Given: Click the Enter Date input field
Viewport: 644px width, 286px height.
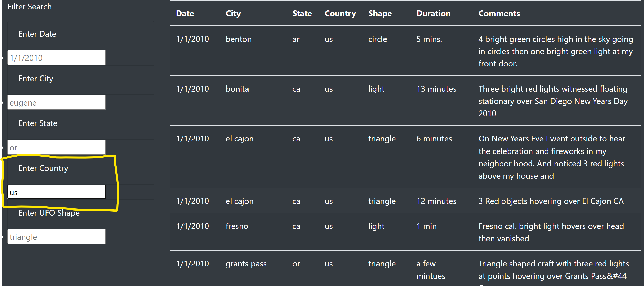Looking at the screenshot, I should click(57, 58).
